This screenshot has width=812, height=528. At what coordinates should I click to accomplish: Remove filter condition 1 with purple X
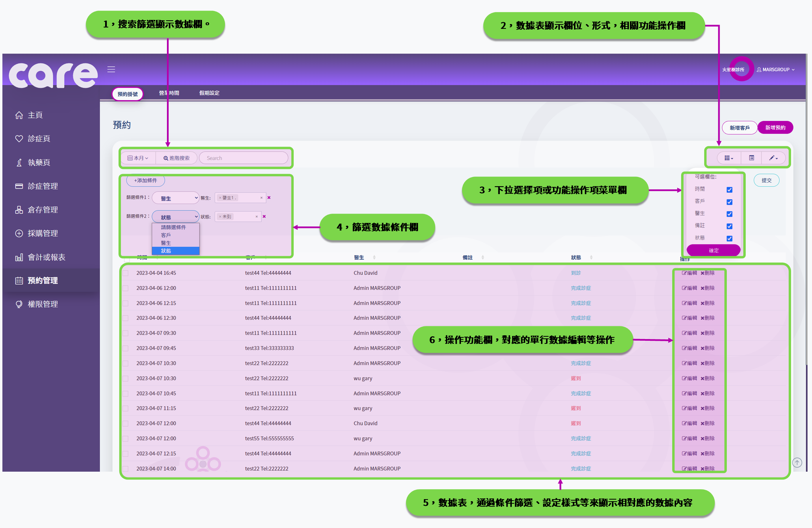pos(269,198)
